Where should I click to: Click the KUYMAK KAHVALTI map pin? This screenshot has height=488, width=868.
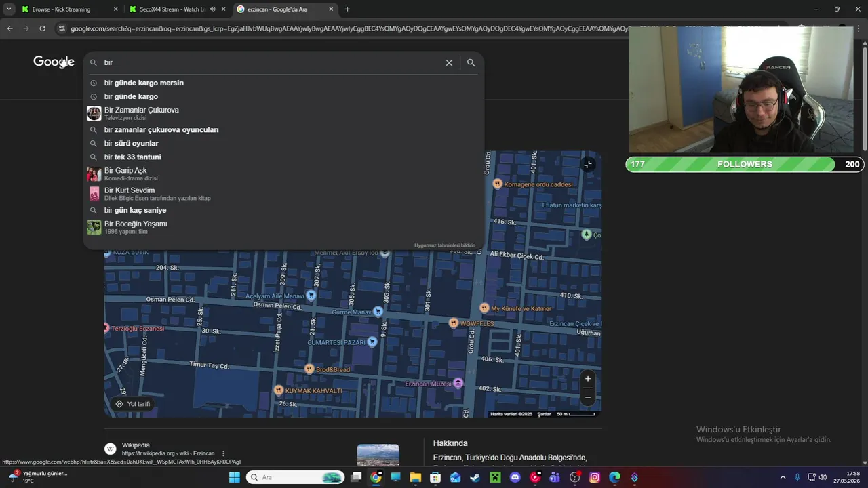pos(278,390)
